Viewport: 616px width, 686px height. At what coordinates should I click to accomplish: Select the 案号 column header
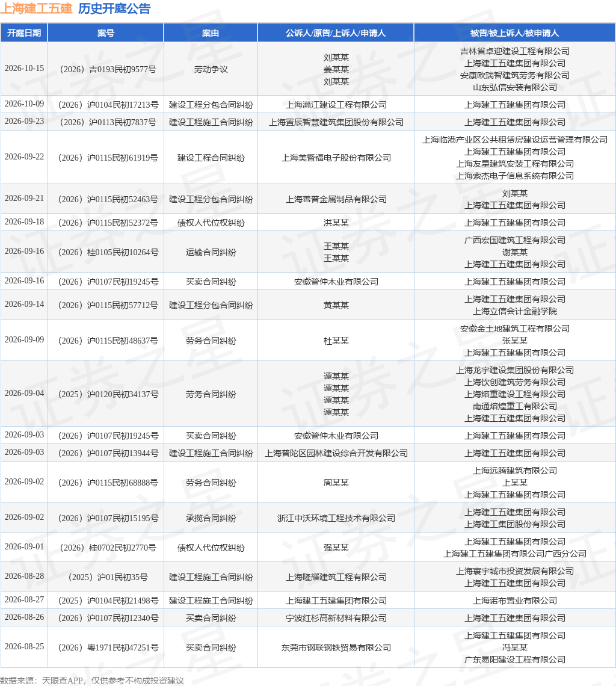coord(106,33)
